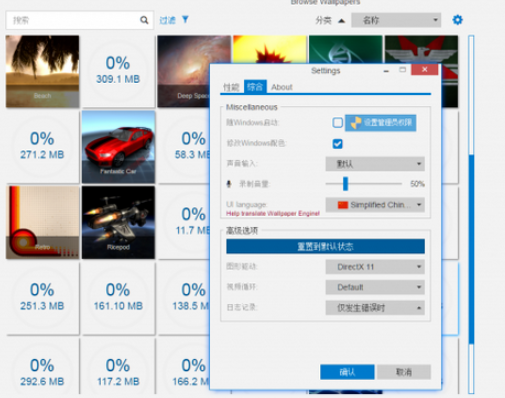This screenshot has width=505, height=398.
Task: Switch to the About tab
Action: click(x=282, y=87)
